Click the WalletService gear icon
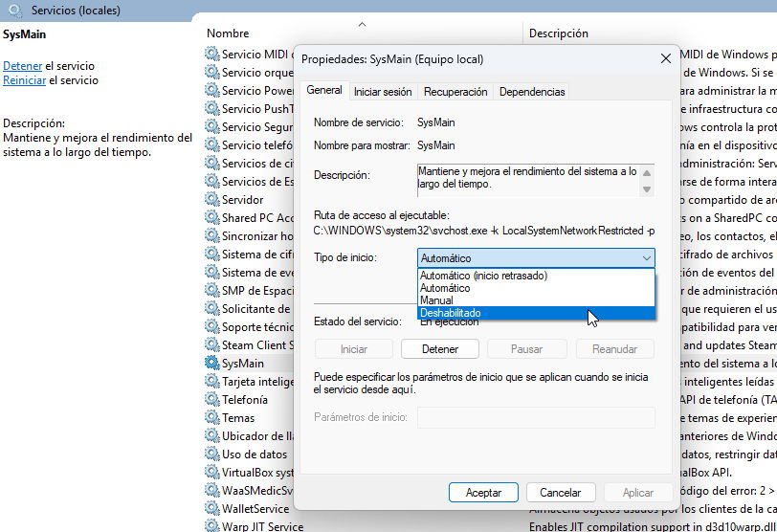 pos(211,509)
